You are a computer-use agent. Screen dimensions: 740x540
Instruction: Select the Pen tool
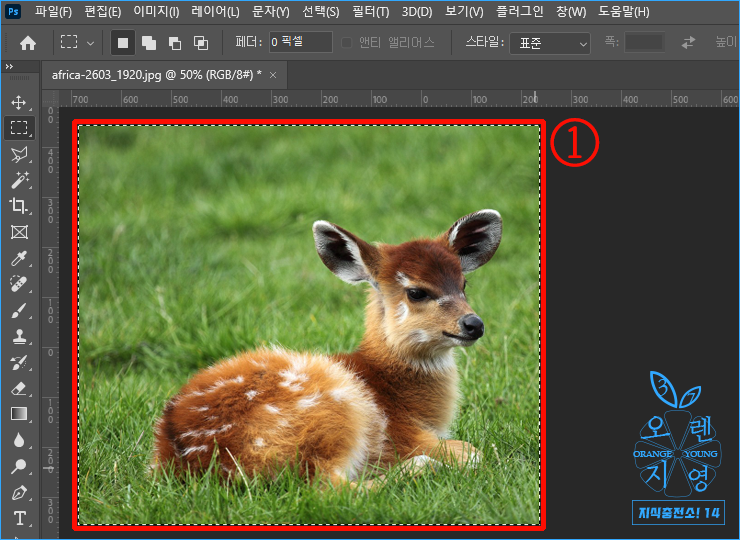[19, 493]
